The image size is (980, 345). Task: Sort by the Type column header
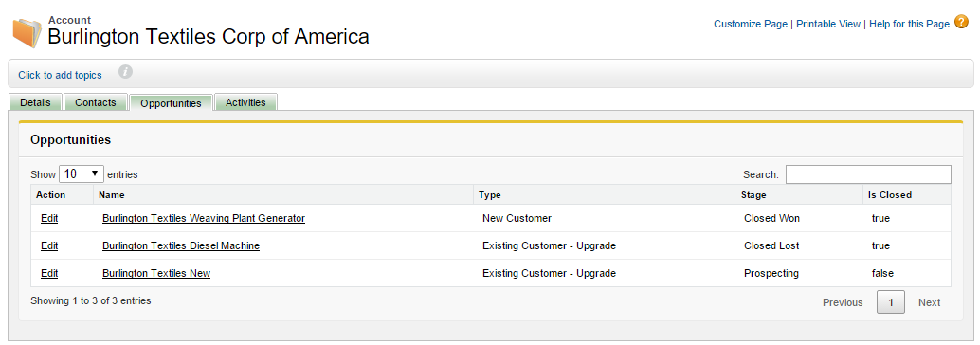pos(604,194)
